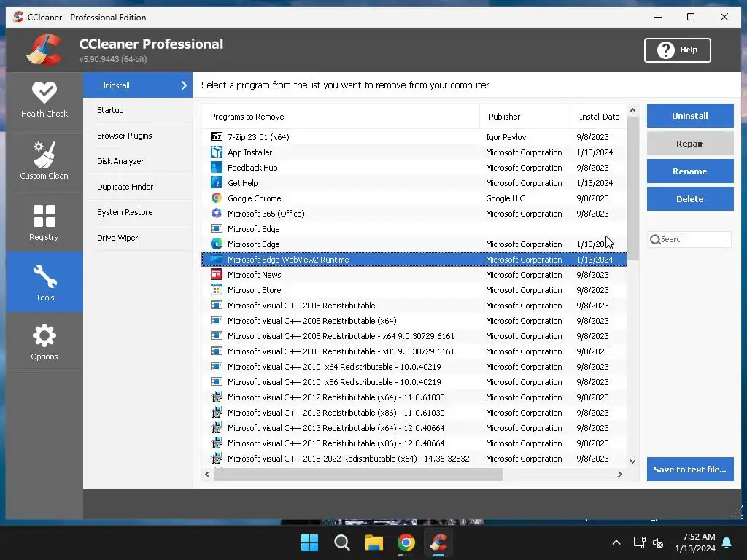Show hidden tray icons chevron
The image size is (747, 560).
[616, 542]
